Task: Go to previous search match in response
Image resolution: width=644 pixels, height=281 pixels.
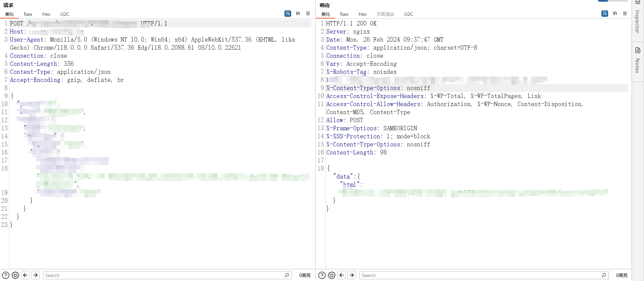Action: (342, 275)
